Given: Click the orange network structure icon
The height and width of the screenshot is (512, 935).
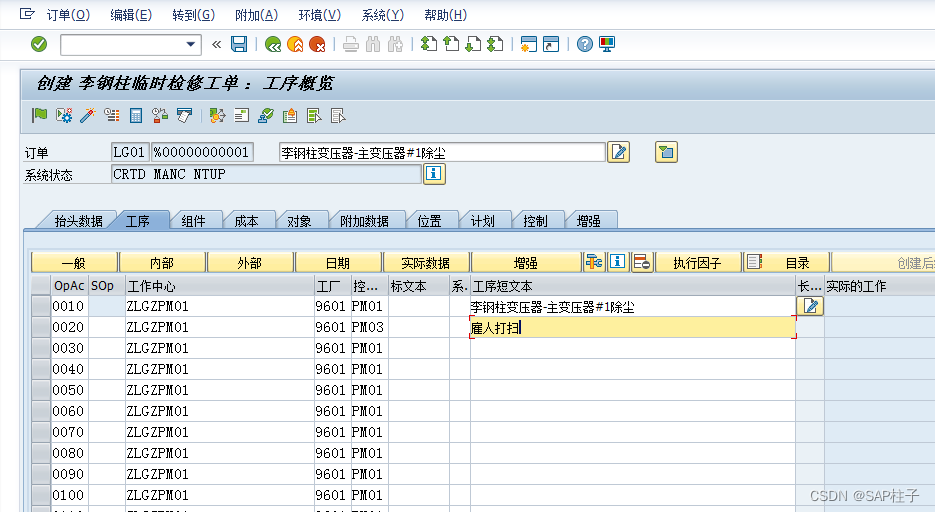Looking at the screenshot, I should point(217,115).
